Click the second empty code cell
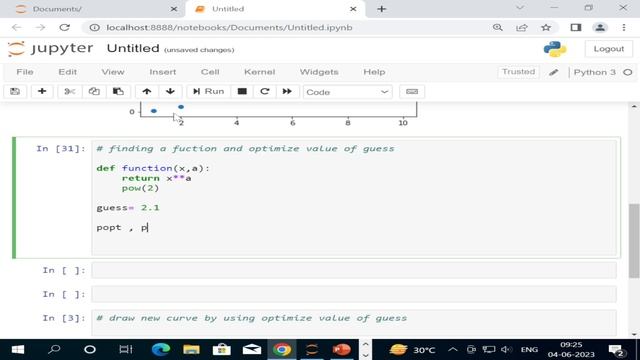Screen dimensions: 640x360 354,294
